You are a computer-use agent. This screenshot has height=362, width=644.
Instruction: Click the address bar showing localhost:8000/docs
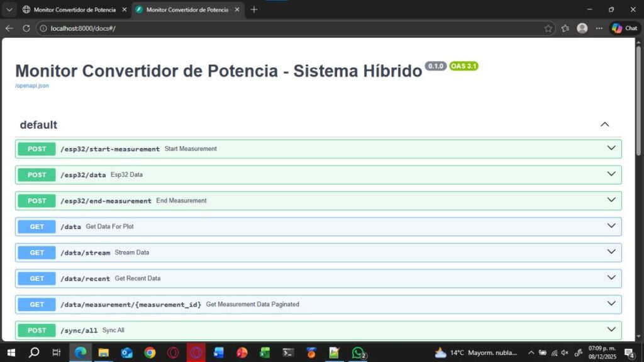point(283,28)
